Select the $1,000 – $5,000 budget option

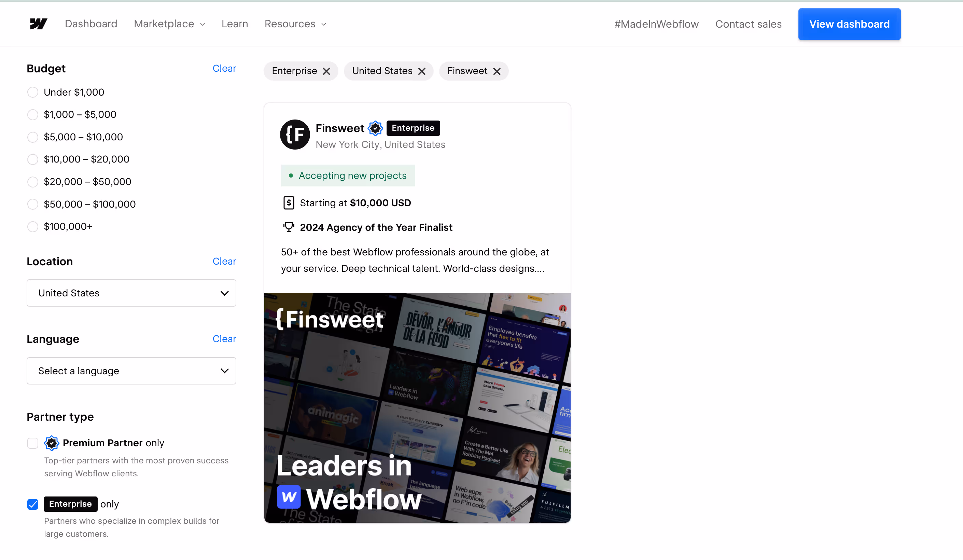tap(33, 115)
